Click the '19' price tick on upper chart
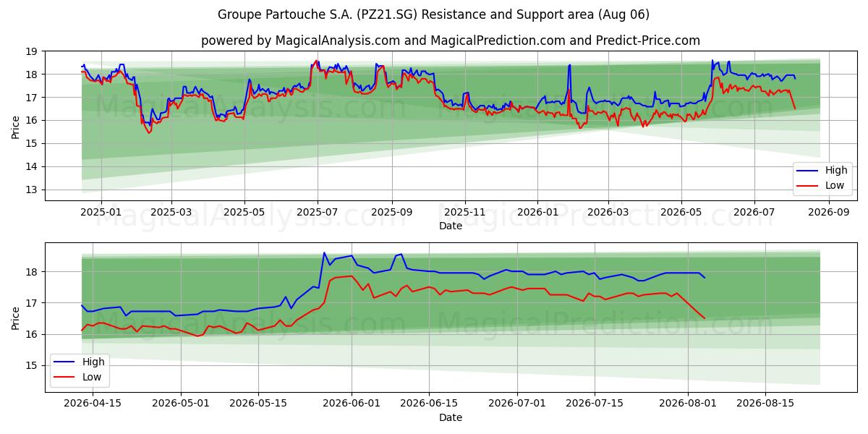This screenshot has width=868, height=434. [x=32, y=51]
